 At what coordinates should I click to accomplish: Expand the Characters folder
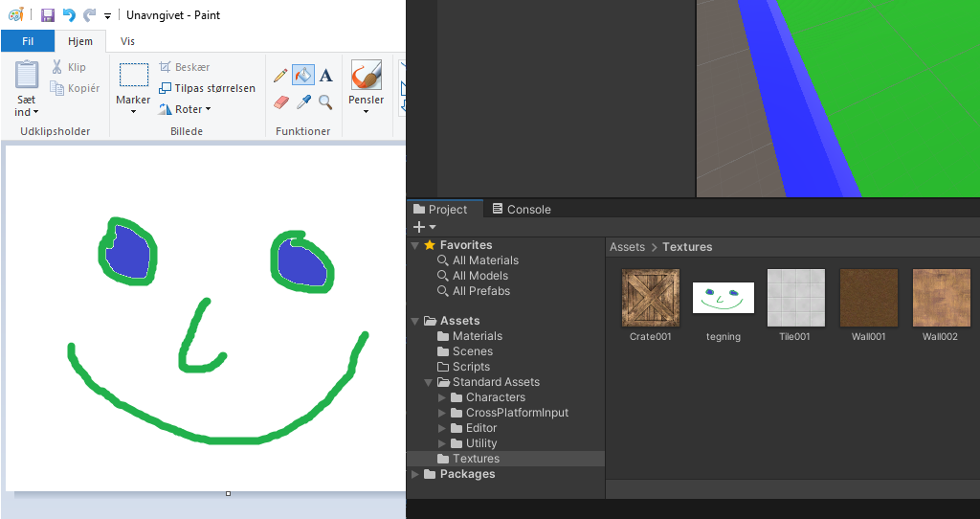[442, 397]
